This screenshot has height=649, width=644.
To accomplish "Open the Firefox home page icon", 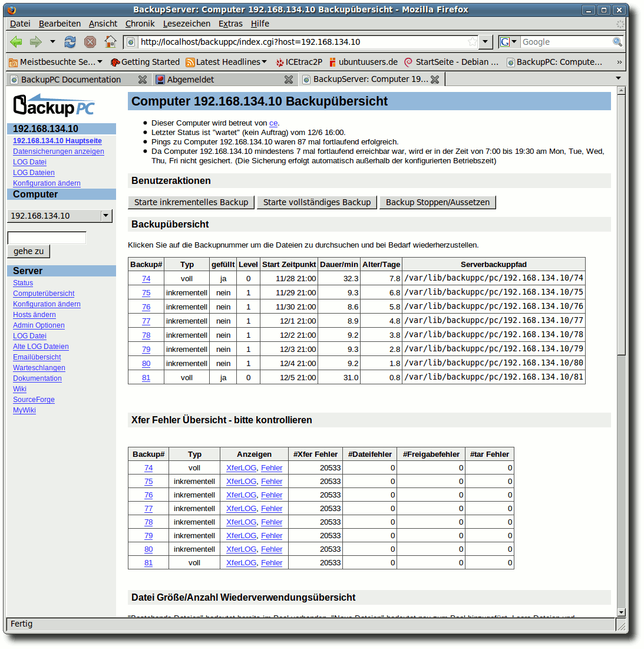I will click(110, 42).
